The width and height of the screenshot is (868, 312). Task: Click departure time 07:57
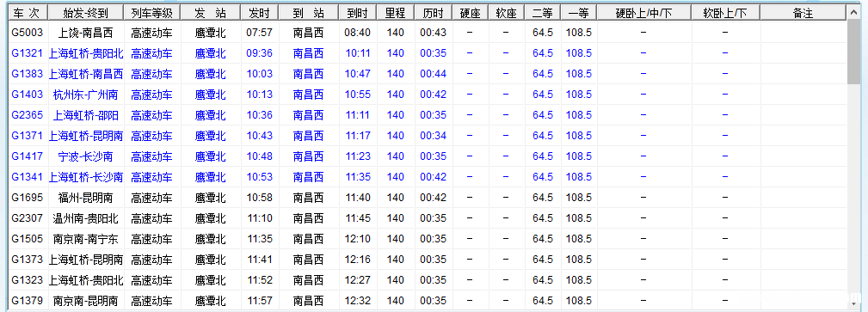pos(260,33)
